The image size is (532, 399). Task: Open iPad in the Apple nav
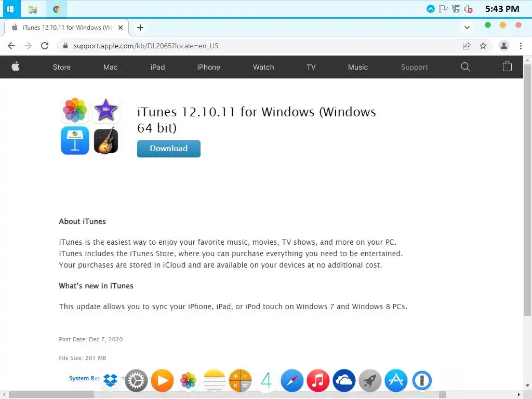[157, 67]
